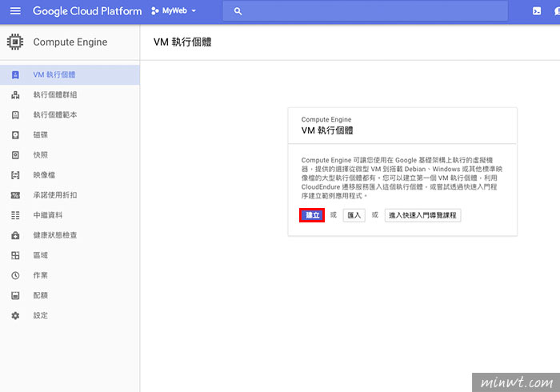
Task: Click the 執行個體範本 template icon
Action: click(15, 115)
